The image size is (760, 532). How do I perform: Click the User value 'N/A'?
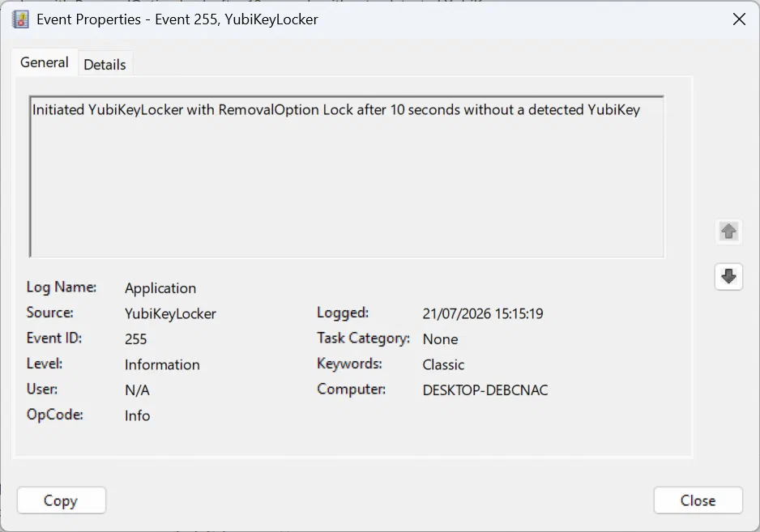[137, 390]
